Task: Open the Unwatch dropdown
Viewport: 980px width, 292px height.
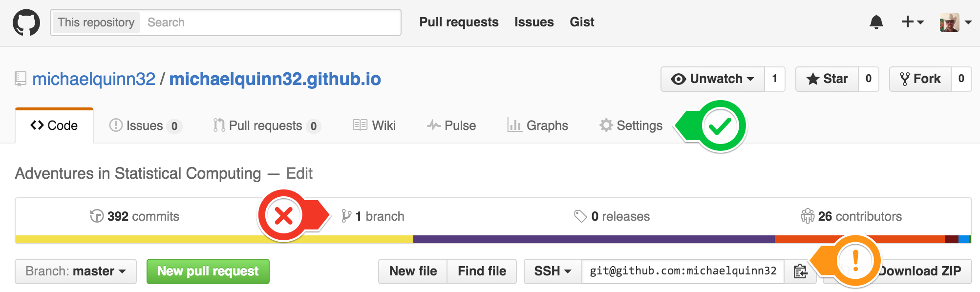Action: pyautogui.click(x=713, y=79)
